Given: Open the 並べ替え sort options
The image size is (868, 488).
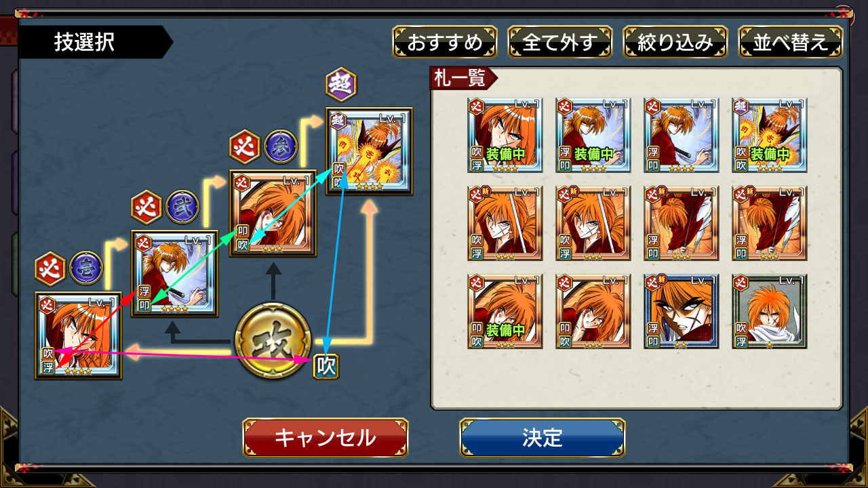Looking at the screenshot, I should [x=791, y=42].
